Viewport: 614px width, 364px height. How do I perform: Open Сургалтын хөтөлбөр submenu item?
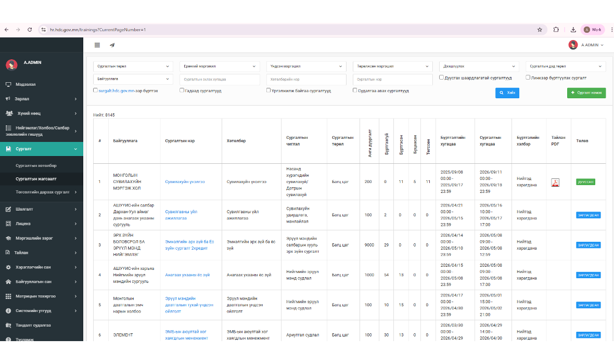click(36, 165)
